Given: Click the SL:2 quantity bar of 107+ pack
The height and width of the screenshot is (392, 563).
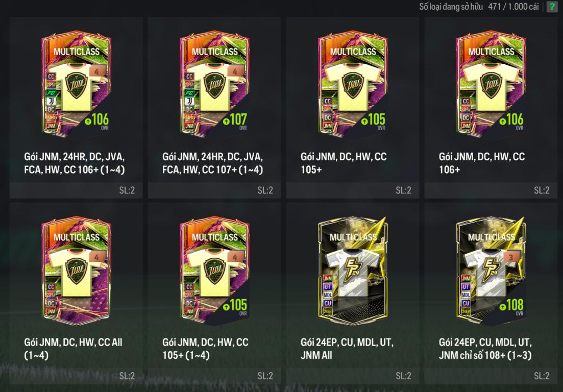Looking at the screenshot, I should [214, 190].
